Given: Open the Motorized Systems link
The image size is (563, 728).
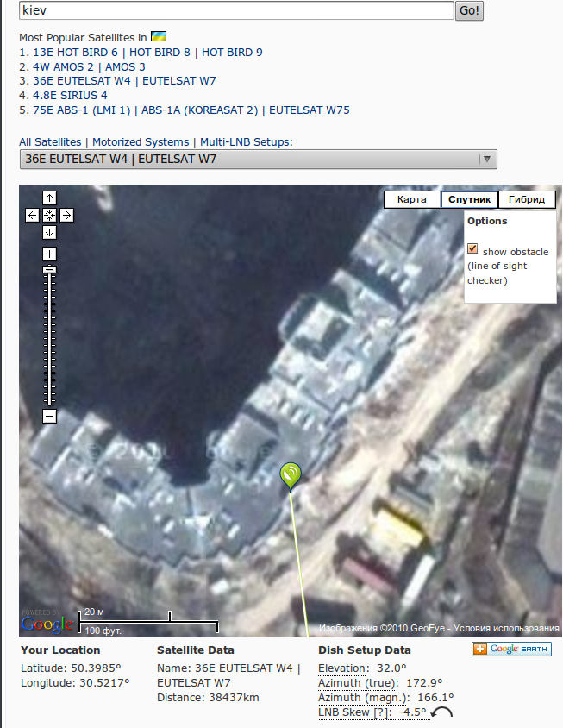Looking at the screenshot, I should coord(141,142).
